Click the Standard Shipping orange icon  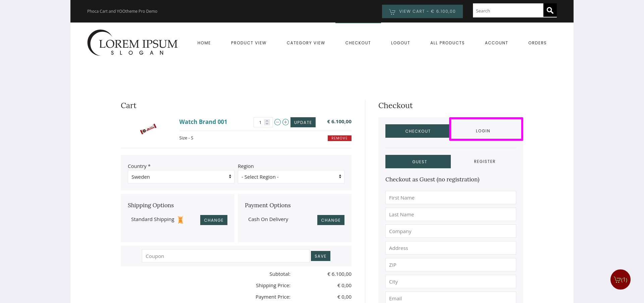[180, 220]
